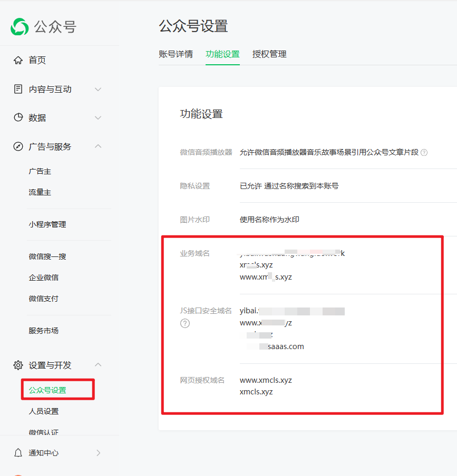
Task: Open 服务市场 from the sidebar
Action: pyautogui.click(x=44, y=331)
